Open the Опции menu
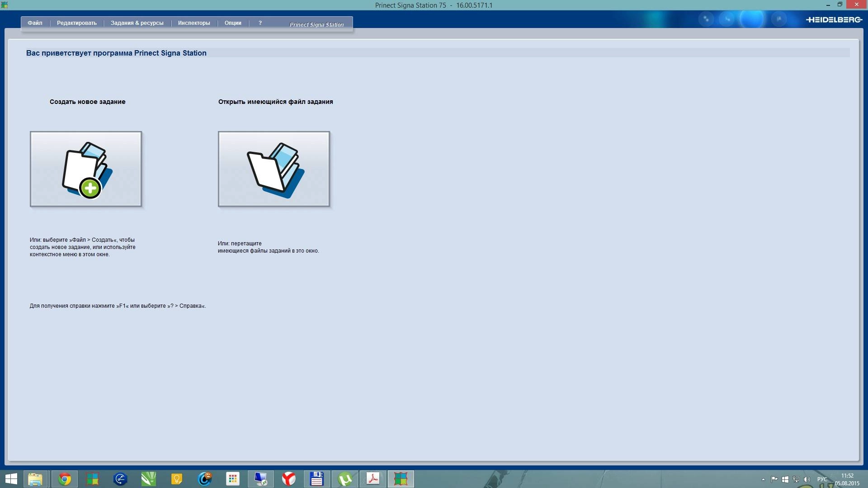This screenshot has height=488, width=868. 233,23
